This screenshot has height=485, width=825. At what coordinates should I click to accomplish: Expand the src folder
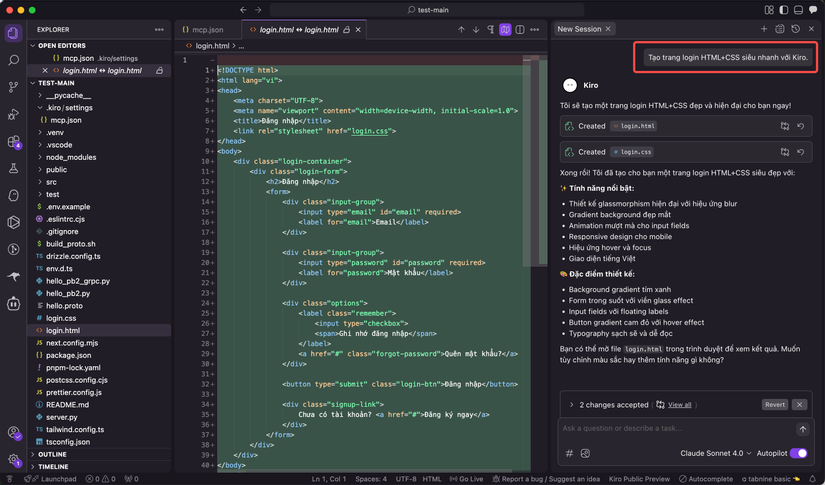click(51, 182)
